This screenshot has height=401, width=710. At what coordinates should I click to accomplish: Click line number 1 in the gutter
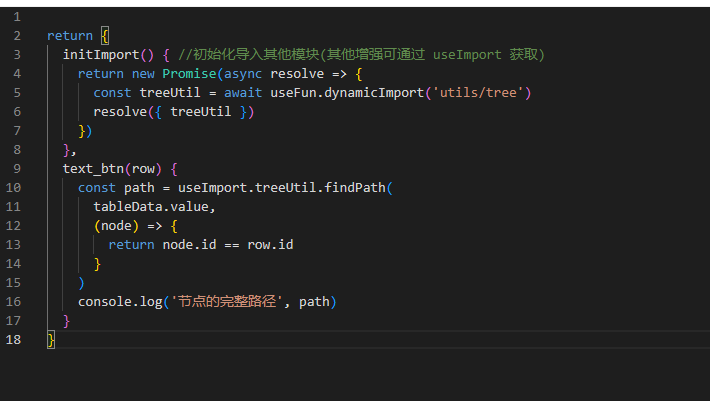pos(17,17)
